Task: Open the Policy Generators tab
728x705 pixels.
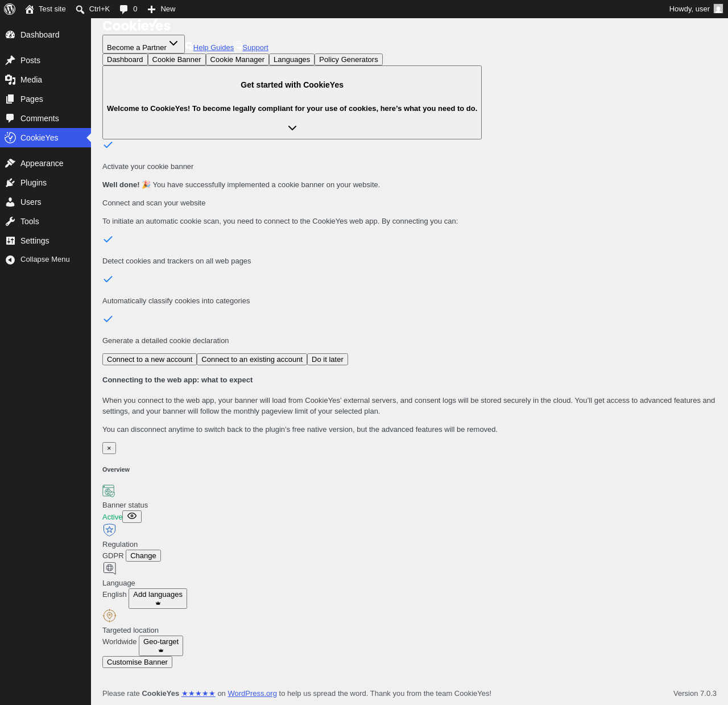Action: [349, 60]
